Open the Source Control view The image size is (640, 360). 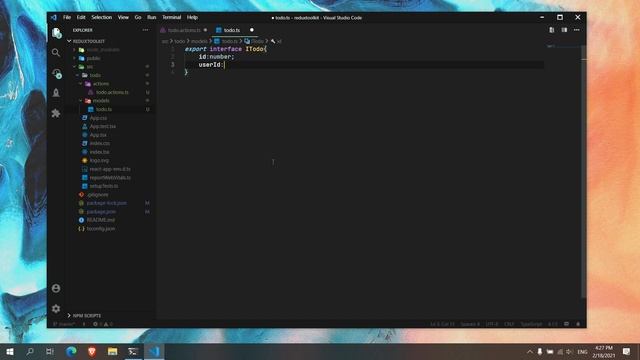click(x=56, y=73)
